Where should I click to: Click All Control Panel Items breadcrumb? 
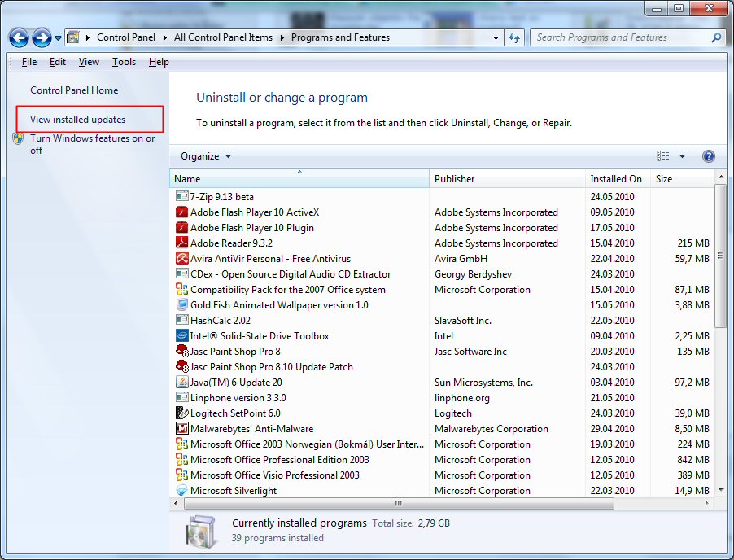[223, 37]
